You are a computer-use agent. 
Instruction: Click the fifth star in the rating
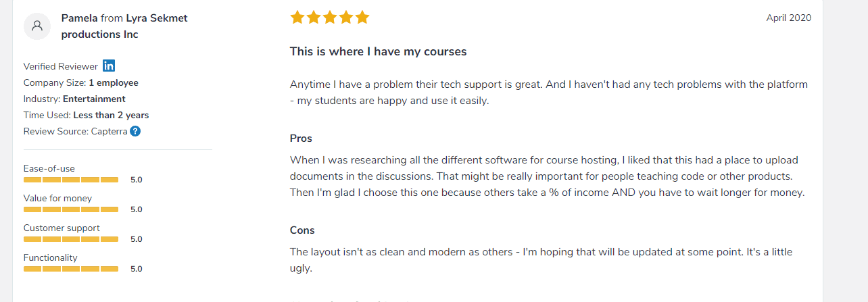pyautogui.click(x=362, y=18)
